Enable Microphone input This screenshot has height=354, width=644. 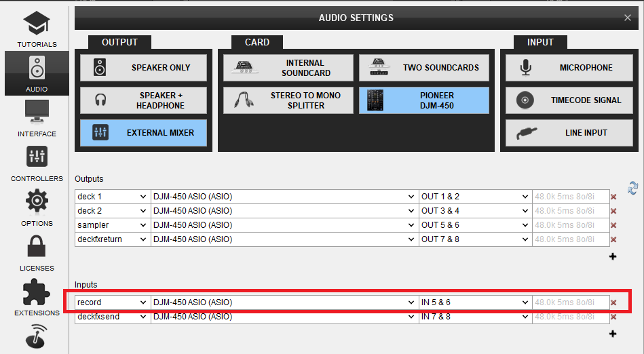569,67
